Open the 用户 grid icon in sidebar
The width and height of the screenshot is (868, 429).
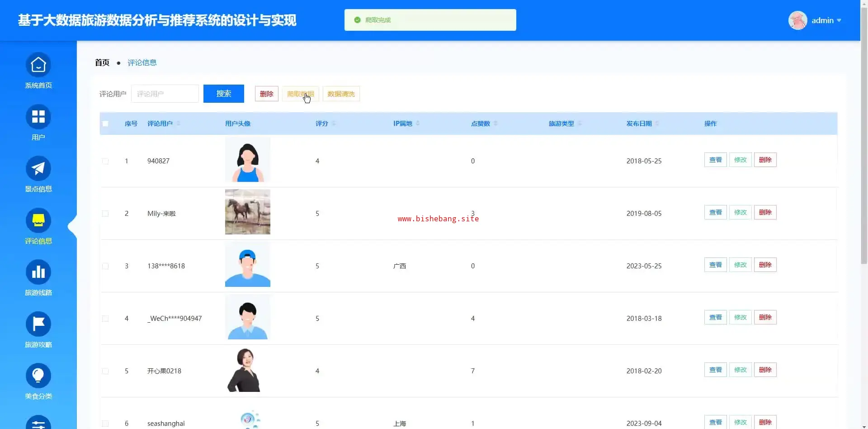[38, 117]
